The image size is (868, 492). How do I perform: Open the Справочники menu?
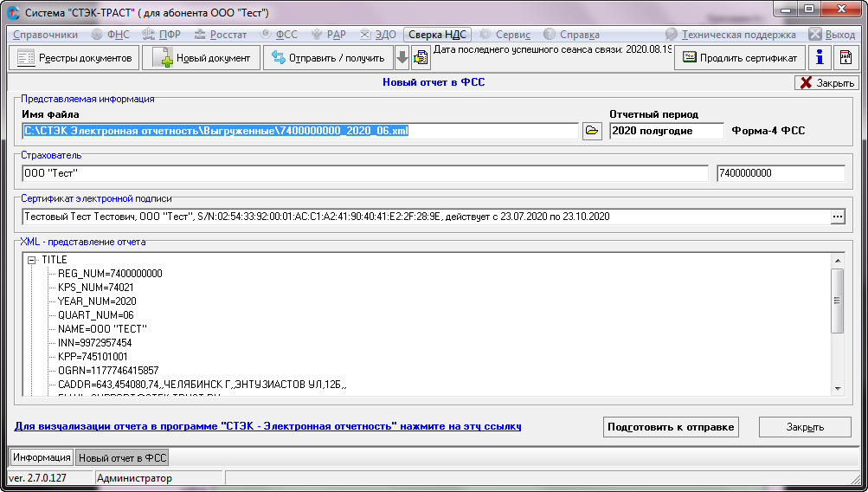tap(45, 35)
